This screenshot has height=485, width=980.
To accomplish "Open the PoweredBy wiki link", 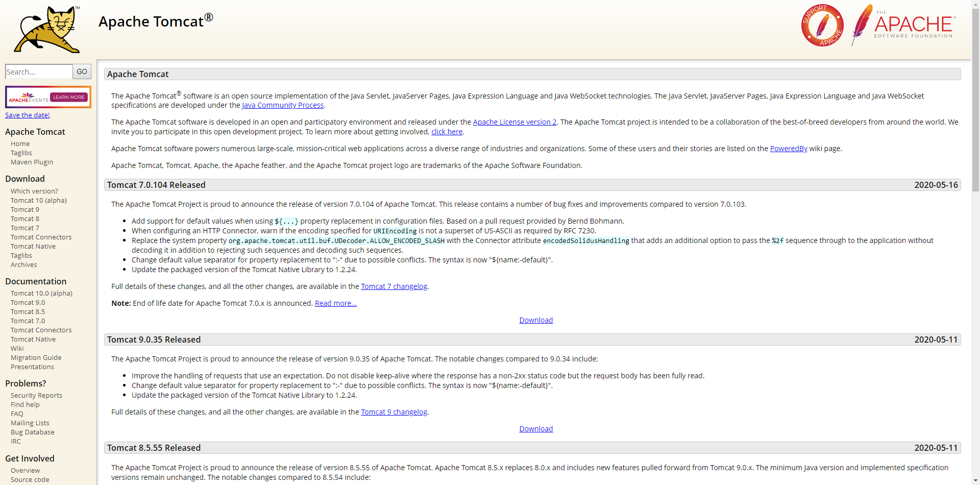I will pyautogui.click(x=788, y=149).
